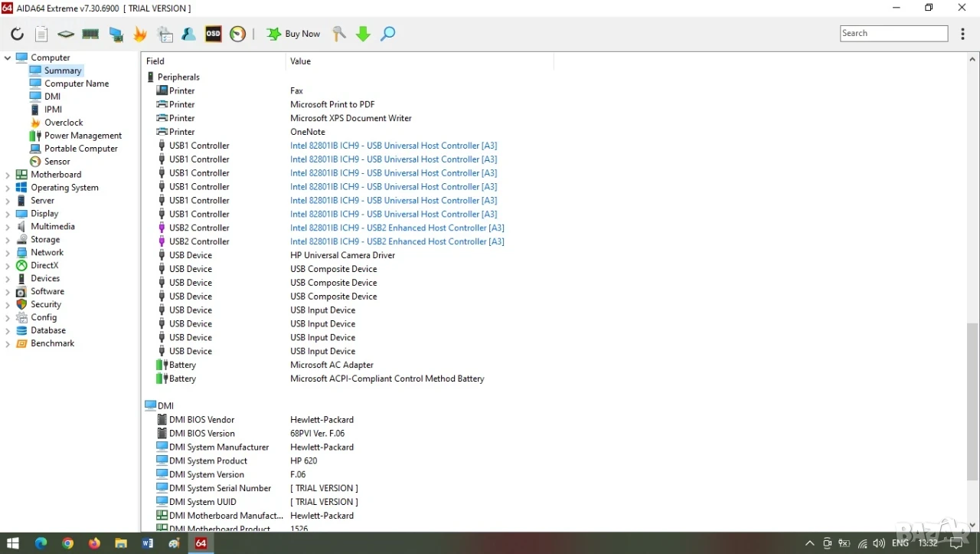Select Computer Name in the tree
Screen dimensions: 980x554
(x=77, y=84)
